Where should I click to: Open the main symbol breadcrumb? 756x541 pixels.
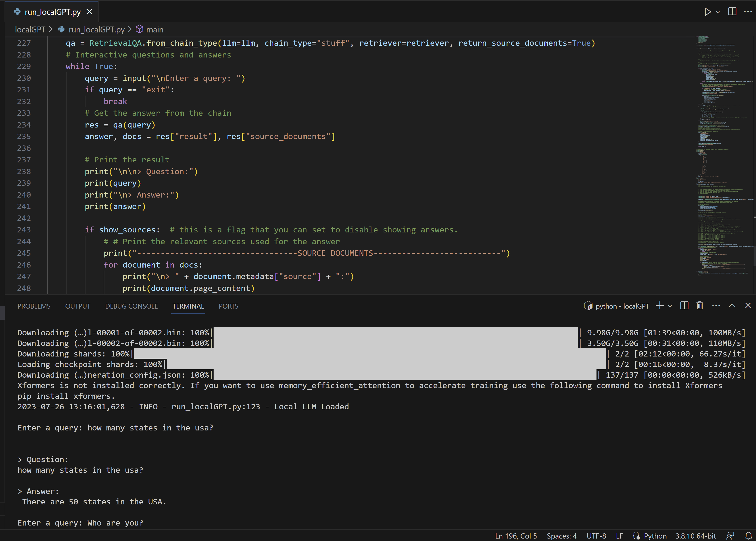coord(155,30)
